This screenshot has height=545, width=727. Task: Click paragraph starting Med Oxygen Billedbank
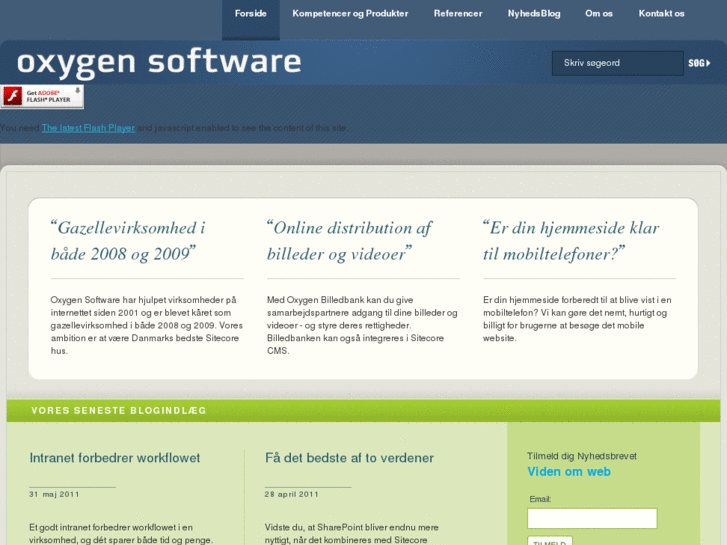coord(362,325)
